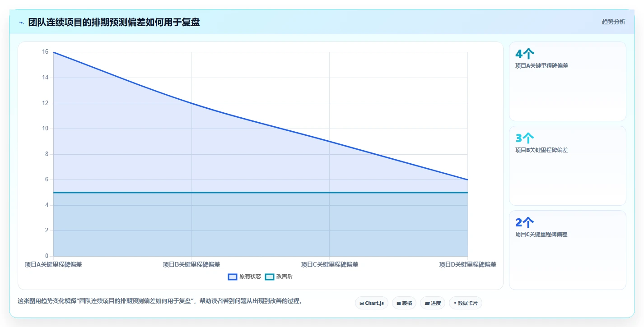Click the chart title 团队连续项目的排期预测偏差如何用于复盘
This screenshot has width=644, height=327.
[114, 23]
